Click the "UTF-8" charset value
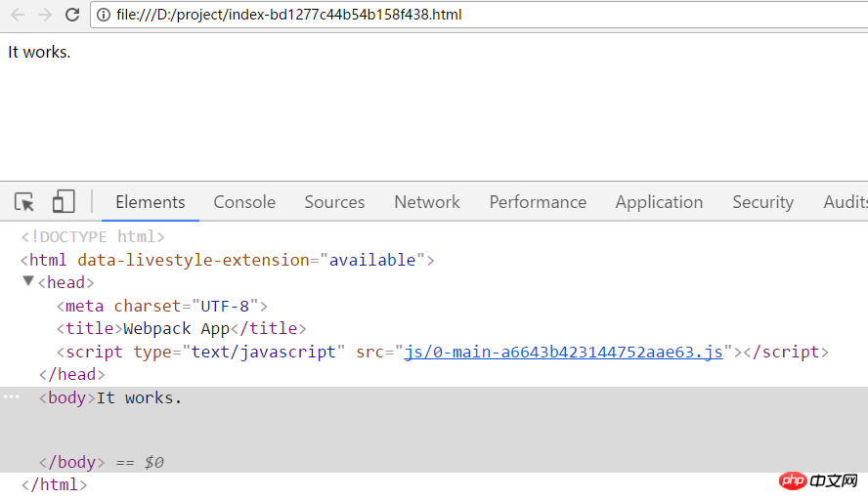 225,306
